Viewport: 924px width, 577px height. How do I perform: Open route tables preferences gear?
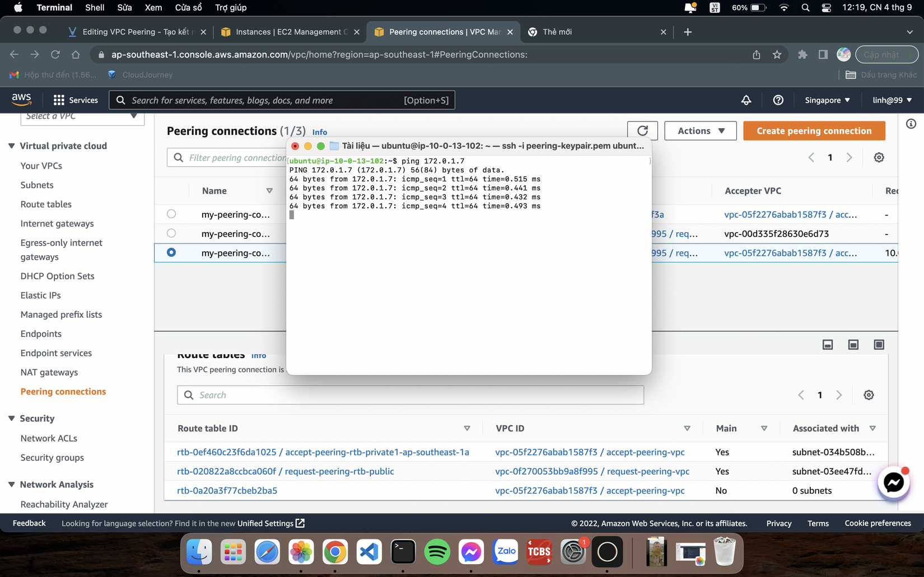[869, 395]
